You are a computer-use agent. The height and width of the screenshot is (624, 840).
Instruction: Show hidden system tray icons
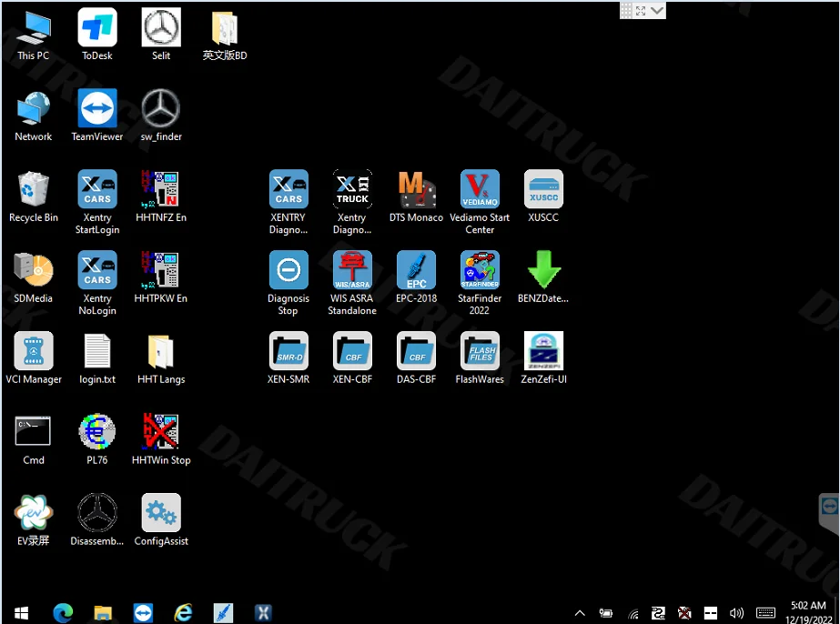point(580,613)
